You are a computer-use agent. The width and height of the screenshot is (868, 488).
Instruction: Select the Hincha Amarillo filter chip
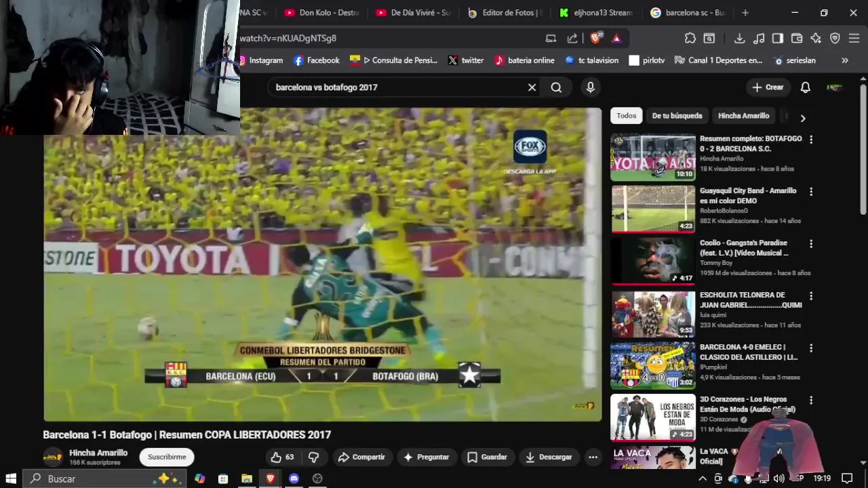[744, 116]
